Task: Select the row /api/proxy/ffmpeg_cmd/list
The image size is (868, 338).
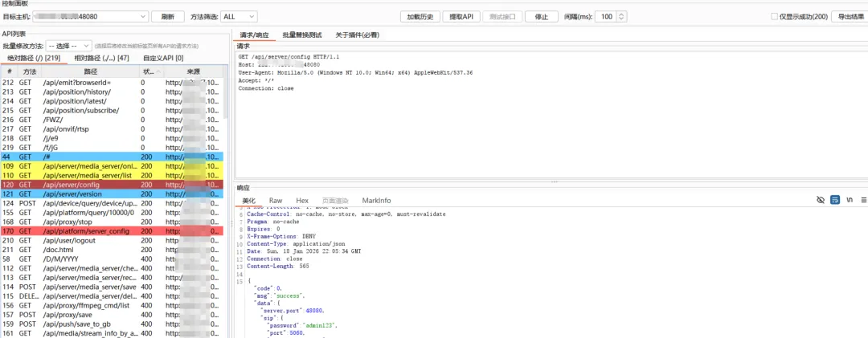Action: coord(111,305)
